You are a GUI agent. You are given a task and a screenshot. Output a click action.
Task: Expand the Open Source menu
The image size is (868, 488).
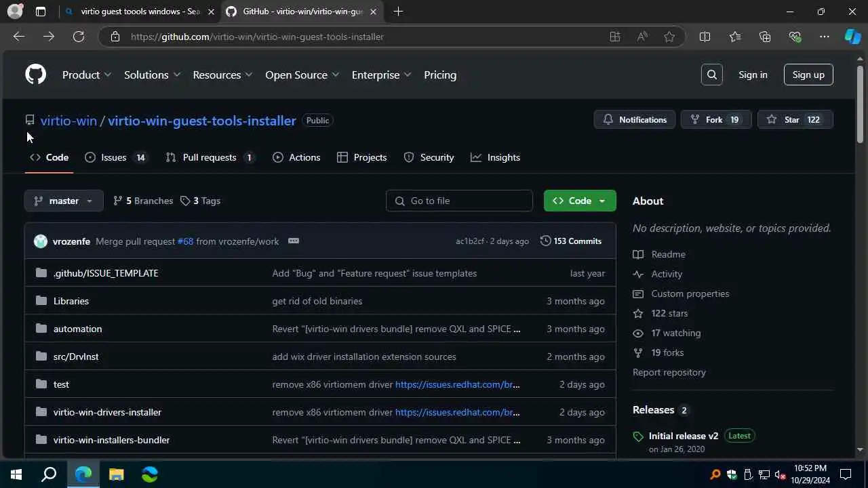pyautogui.click(x=302, y=75)
